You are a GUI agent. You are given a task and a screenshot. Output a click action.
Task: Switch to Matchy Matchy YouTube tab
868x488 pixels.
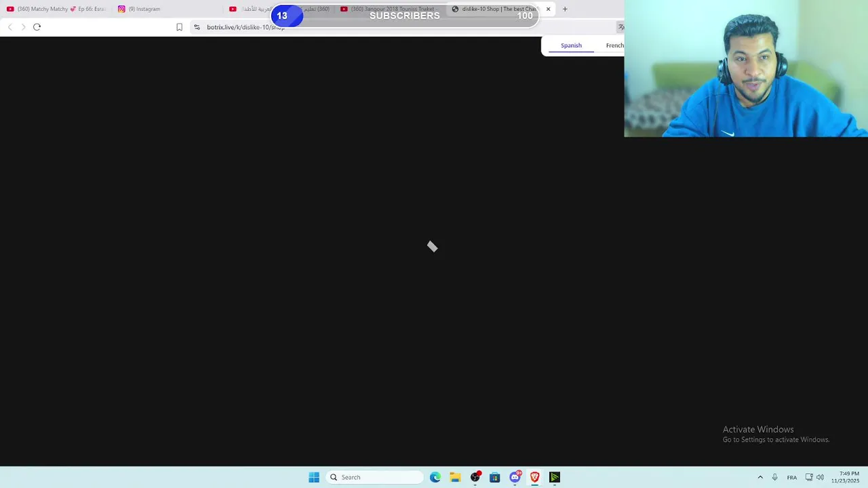[57, 9]
